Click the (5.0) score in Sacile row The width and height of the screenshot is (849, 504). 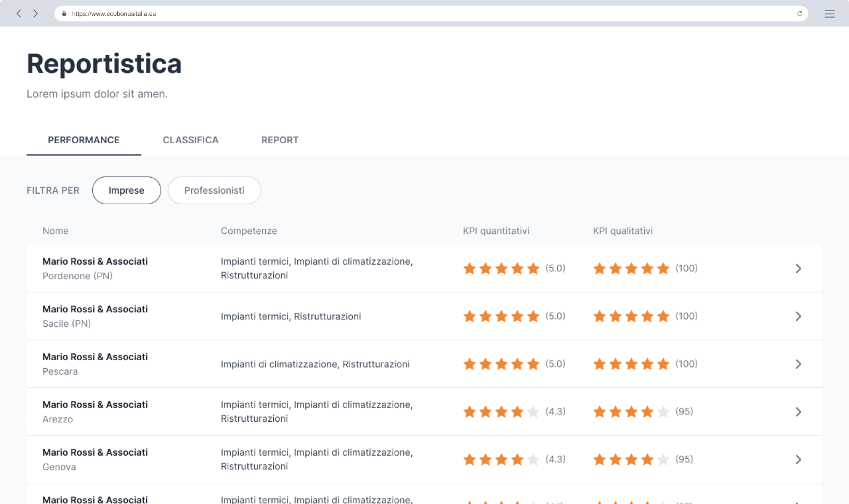(556, 316)
